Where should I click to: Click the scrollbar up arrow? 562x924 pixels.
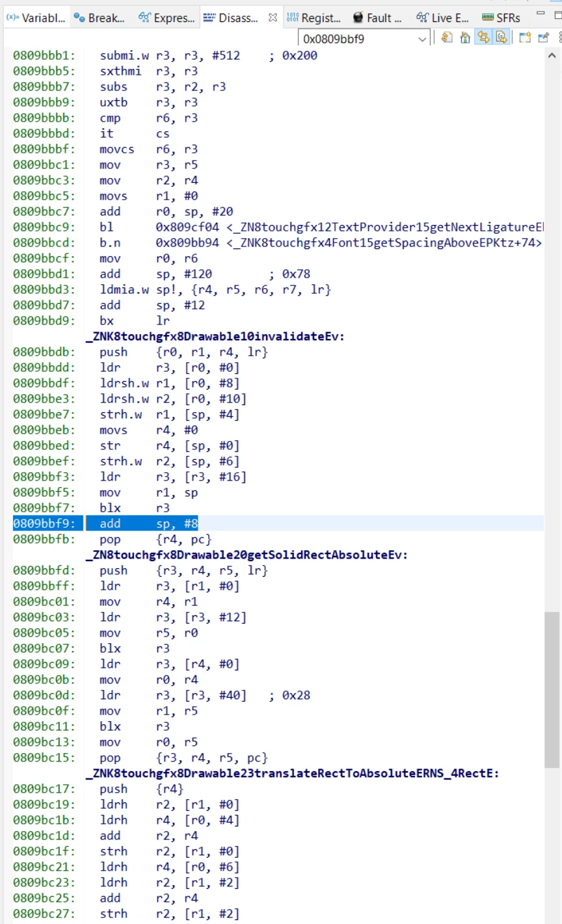552,56
